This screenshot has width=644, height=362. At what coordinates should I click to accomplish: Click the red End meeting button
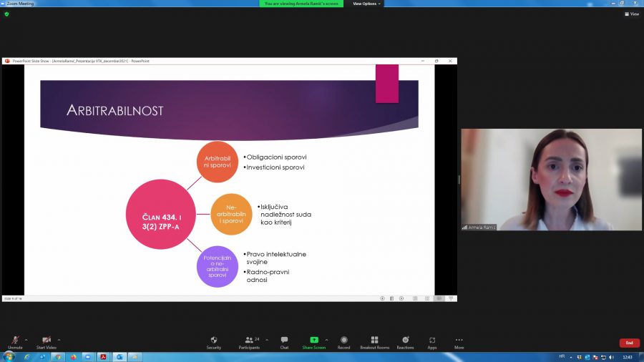click(629, 343)
